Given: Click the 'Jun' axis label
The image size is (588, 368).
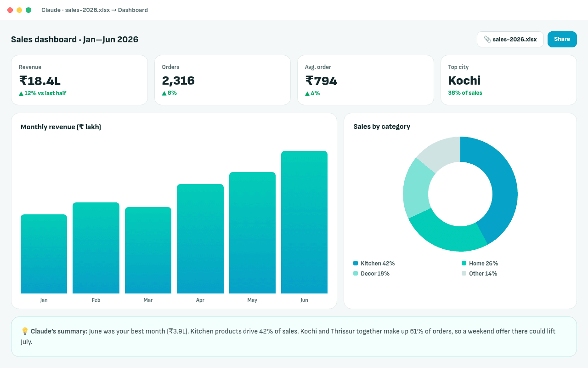Looking at the screenshot, I should 304,300.
